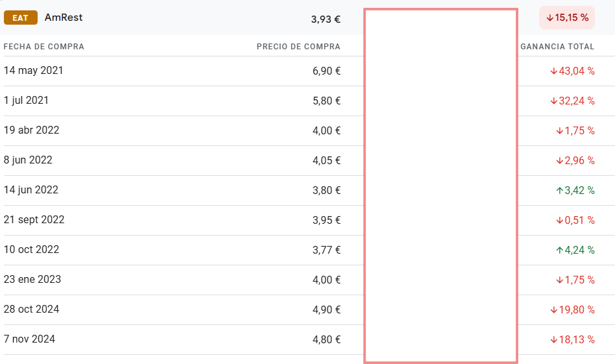Click the current price 3,93 €
The width and height of the screenshot is (615, 364).
coord(326,19)
